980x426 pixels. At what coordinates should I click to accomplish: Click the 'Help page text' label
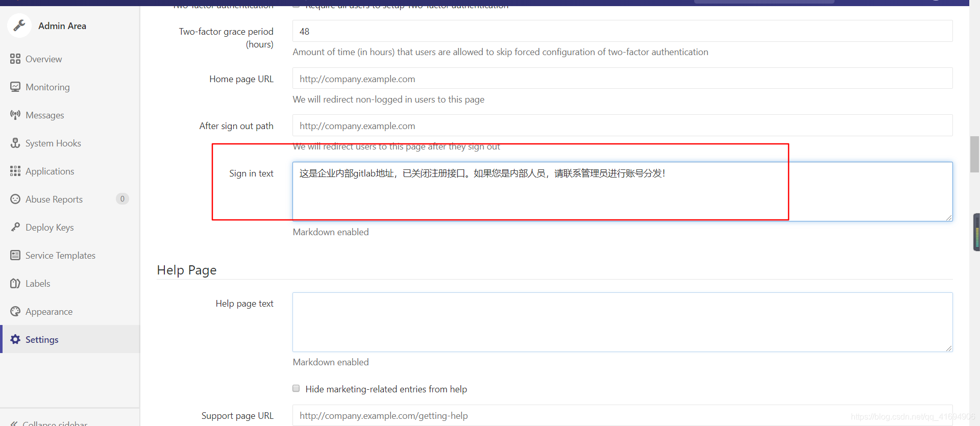[244, 304]
